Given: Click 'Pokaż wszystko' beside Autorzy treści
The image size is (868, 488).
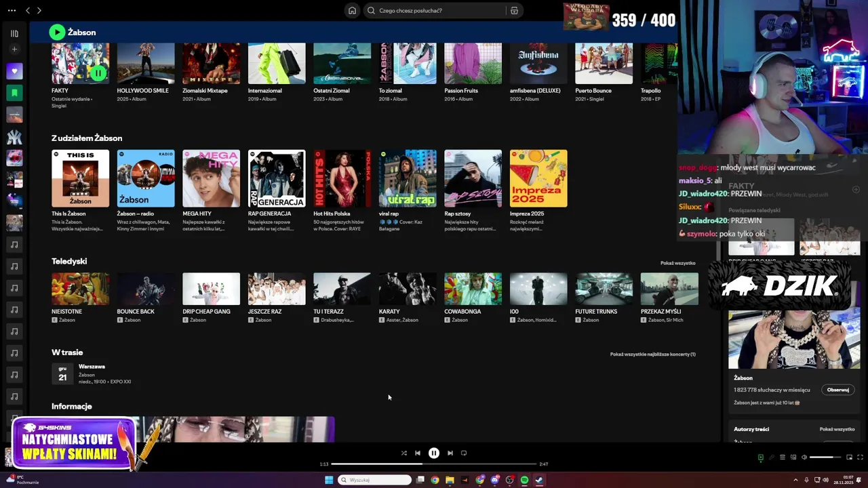Looking at the screenshot, I should tap(837, 429).
